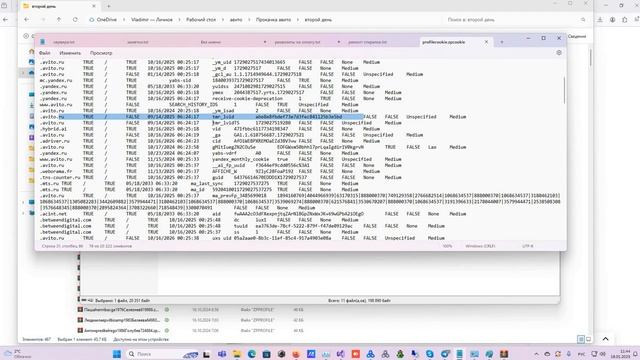The height and width of the screenshot is (360, 640).
Task: Click the Notepad vertical scrollbar
Action: [564, 91]
